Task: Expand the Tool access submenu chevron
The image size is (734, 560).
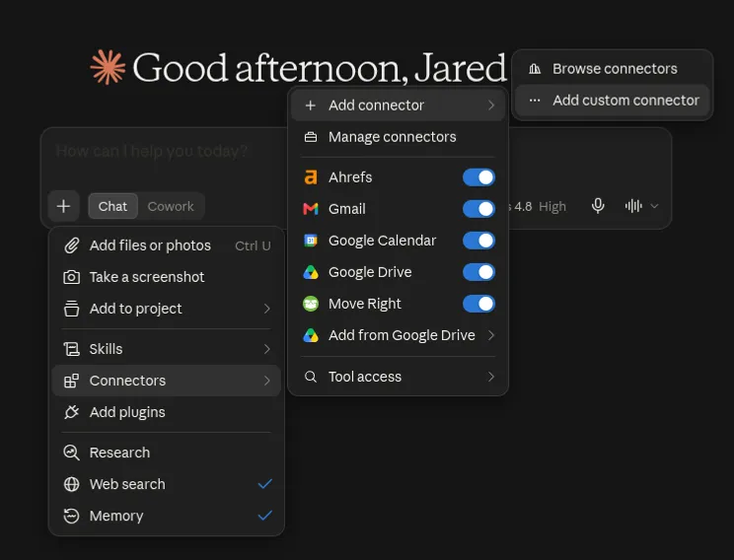Action: click(491, 377)
